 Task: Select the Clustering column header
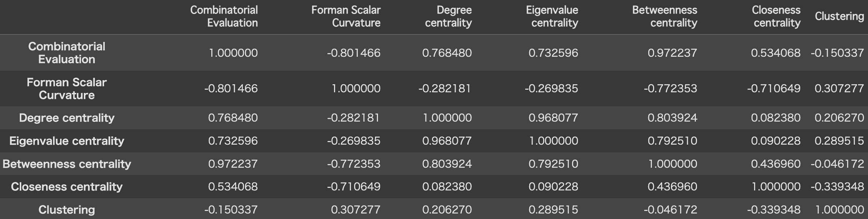pos(839,16)
